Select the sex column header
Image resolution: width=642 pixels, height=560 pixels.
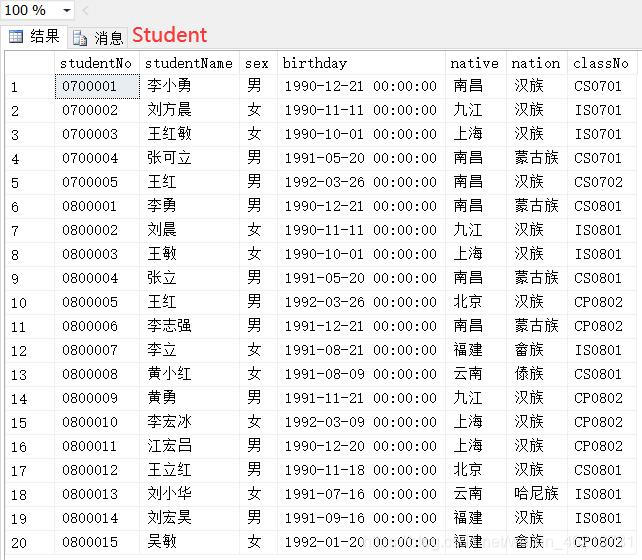pyautogui.click(x=257, y=63)
